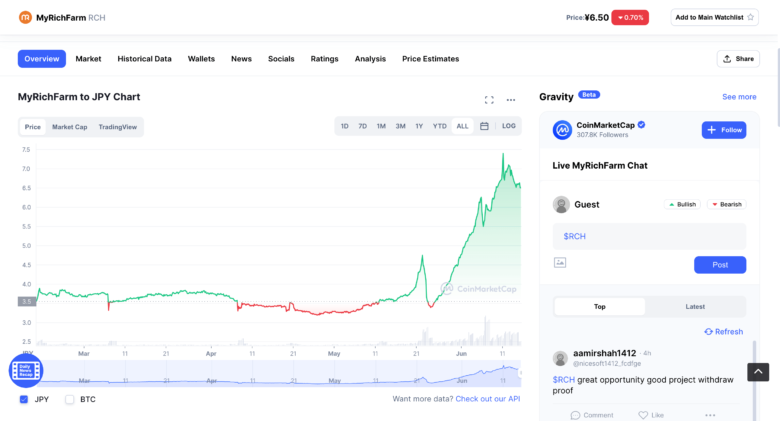Go to the Wallets tab
The width and height of the screenshot is (780, 421).
(x=201, y=59)
